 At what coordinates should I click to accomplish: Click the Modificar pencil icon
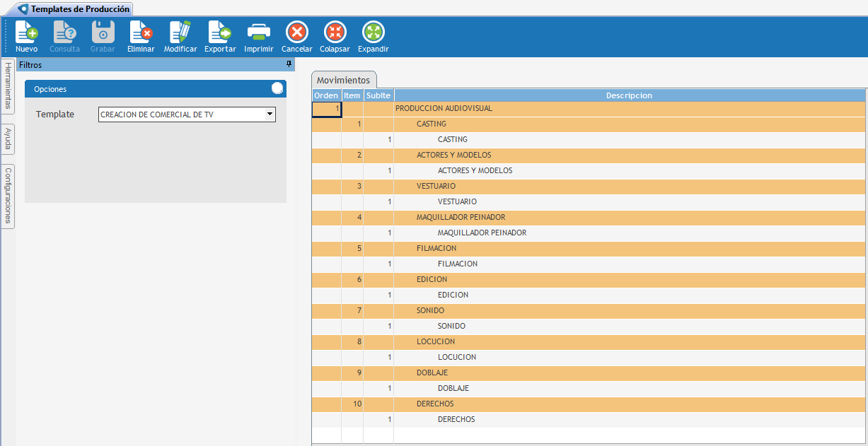click(x=180, y=33)
